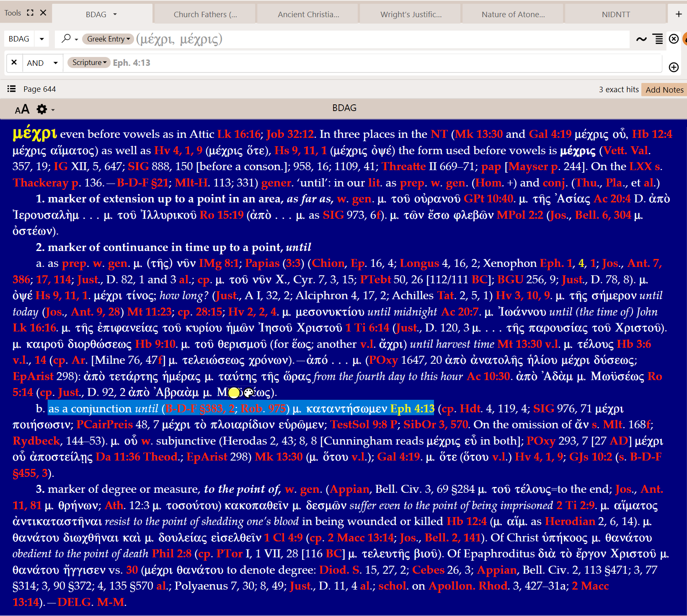Image resolution: width=687 pixels, height=616 pixels.
Task: Open the 2 Macc link in last lines
Action: 590,586
